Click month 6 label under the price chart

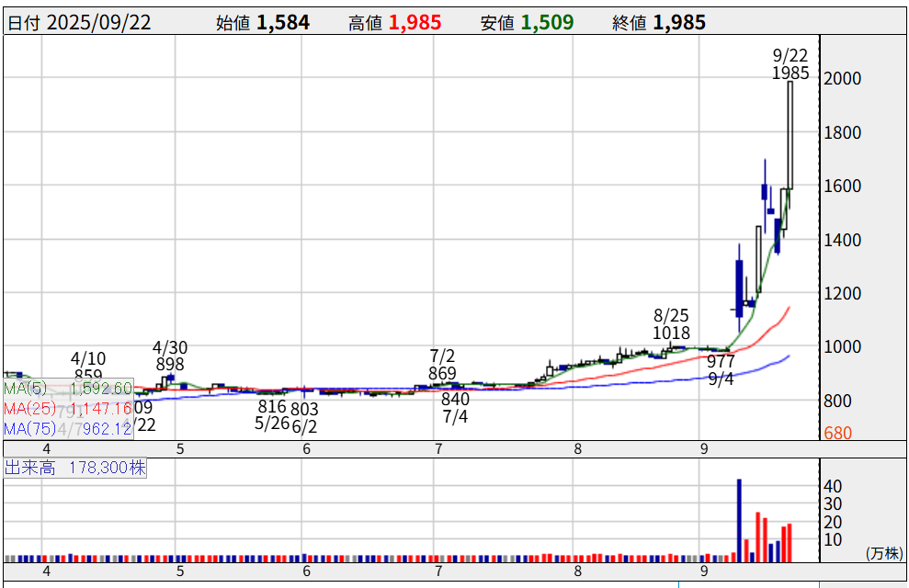307,449
